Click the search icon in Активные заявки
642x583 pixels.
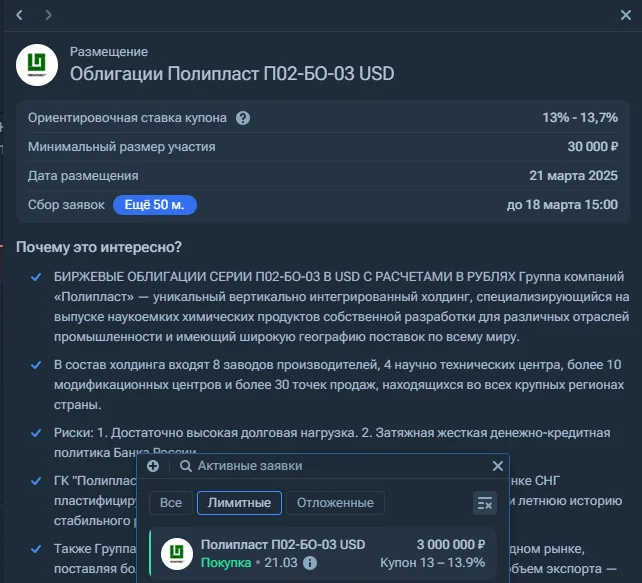(185, 466)
